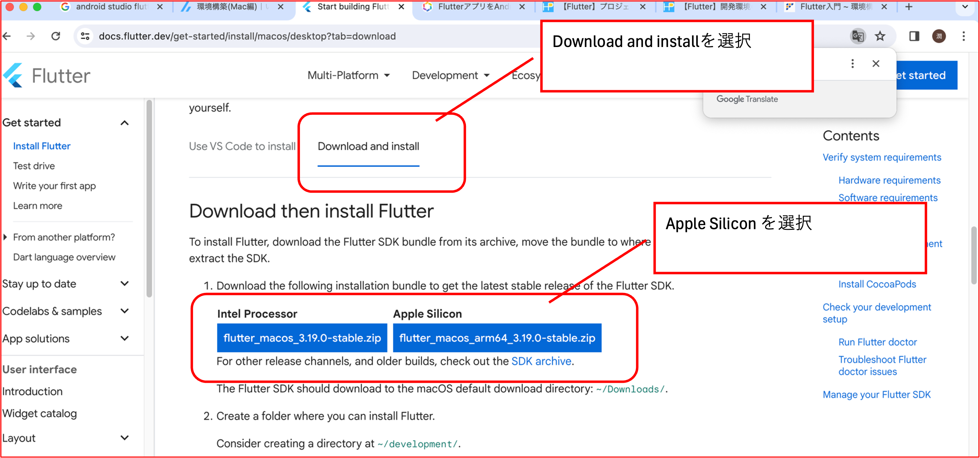Image resolution: width=980 pixels, height=458 pixels.
Task: Go to Manage your Flutter SDK
Action: pos(877,395)
